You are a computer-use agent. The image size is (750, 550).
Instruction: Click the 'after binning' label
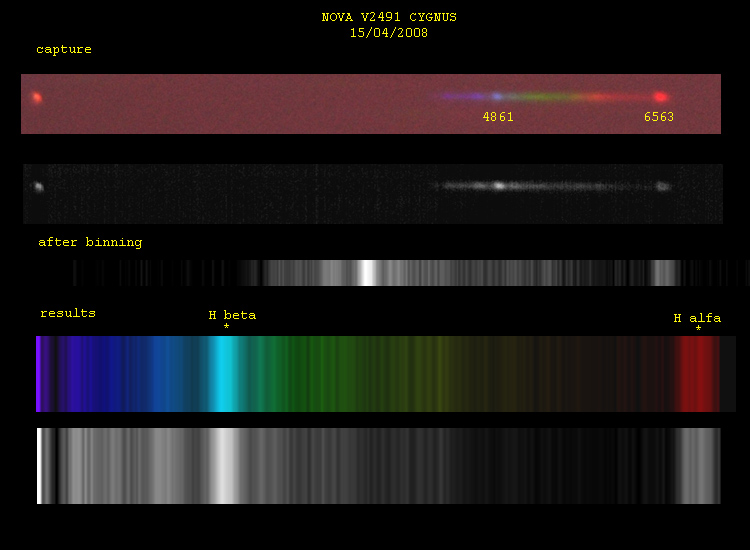90,242
